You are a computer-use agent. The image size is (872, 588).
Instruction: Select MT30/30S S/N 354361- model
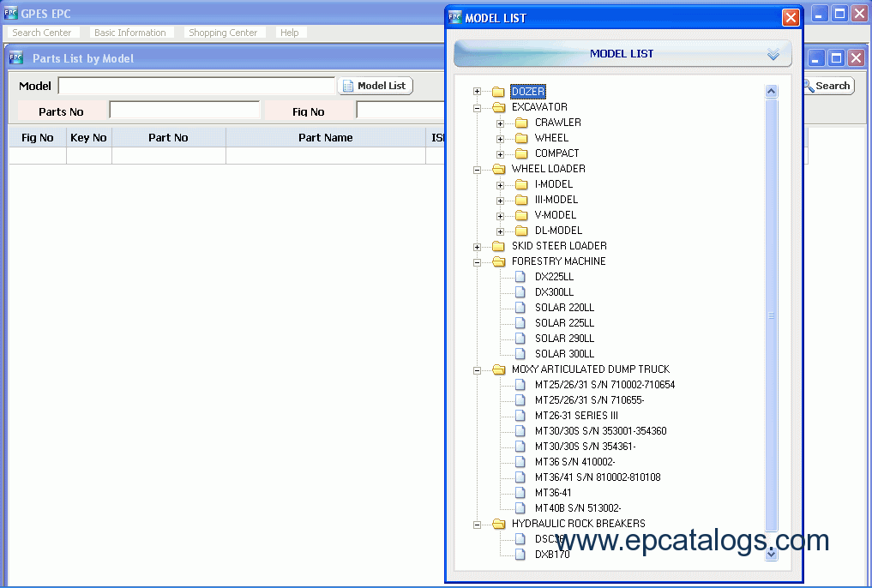click(585, 447)
